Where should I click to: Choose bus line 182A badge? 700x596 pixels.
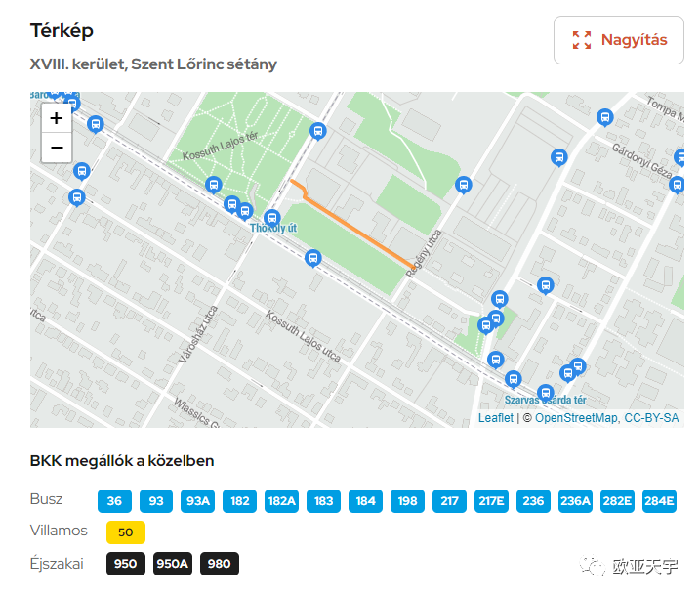pyautogui.click(x=282, y=501)
